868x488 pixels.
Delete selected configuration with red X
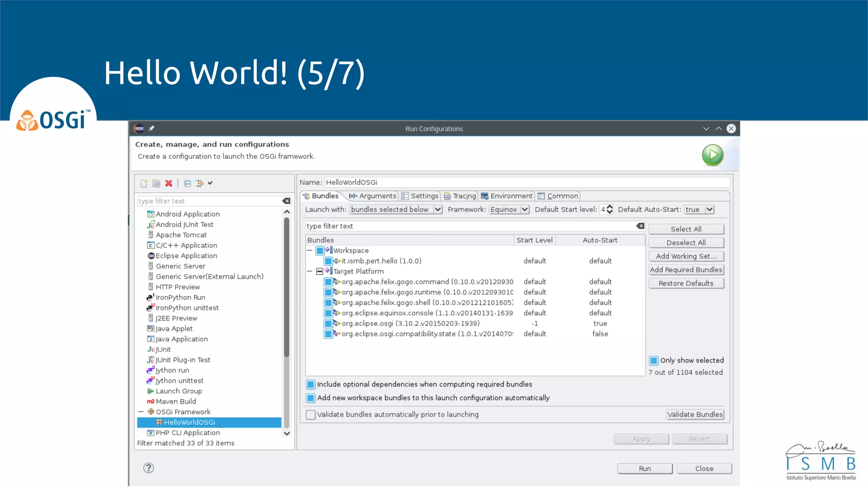pos(169,183)
